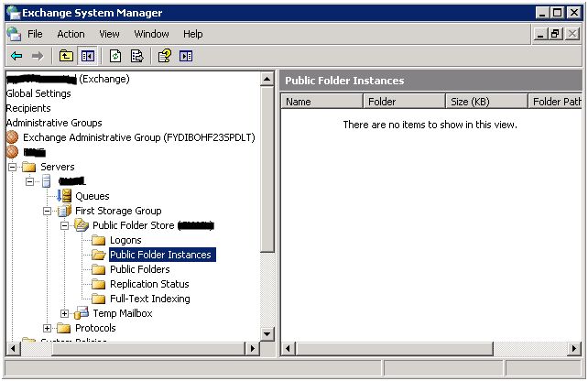Select the Public Folders tree item
Screen dimensions: 588x381
point(140,269)
